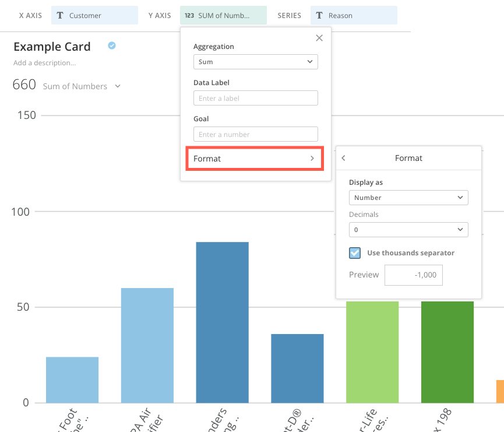
Task: Click the 123 numeric icon on SUM of Numbers field
Action: [x=190, y=15]
